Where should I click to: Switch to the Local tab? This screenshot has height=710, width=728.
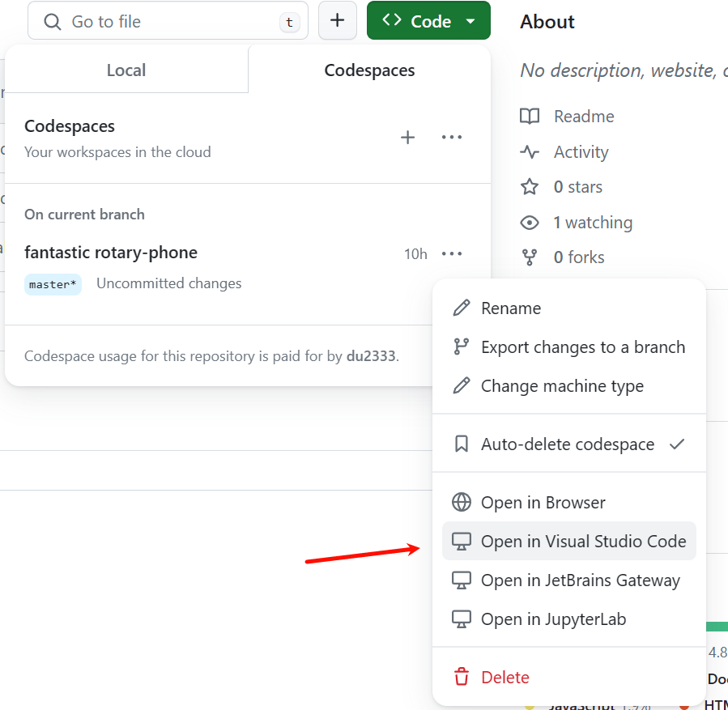[126, 70]
